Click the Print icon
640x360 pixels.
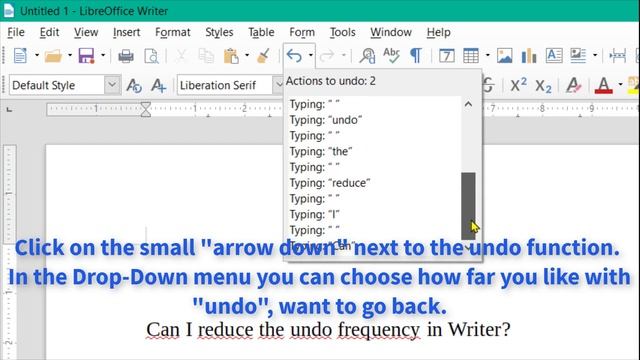(126, 56)
